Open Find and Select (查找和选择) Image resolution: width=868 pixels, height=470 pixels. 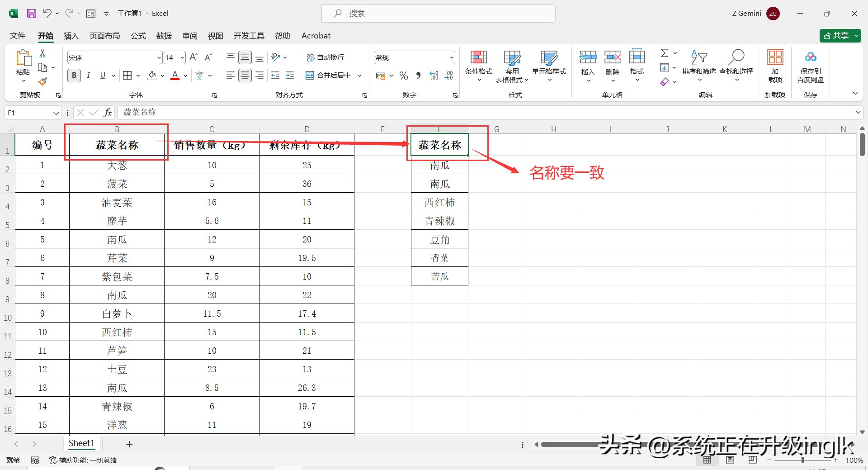coord(736,66)
